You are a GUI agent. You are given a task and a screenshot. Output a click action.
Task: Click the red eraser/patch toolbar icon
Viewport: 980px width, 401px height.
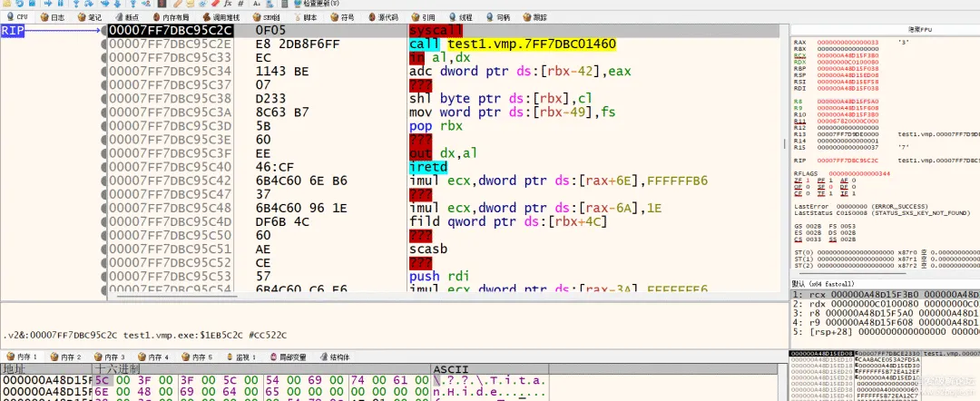[x=216, y=3]
